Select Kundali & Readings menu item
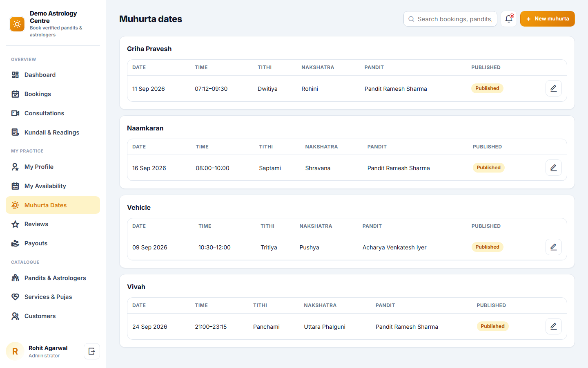The height and width of the screenshot is (368, 588). (x=53, y=132)
